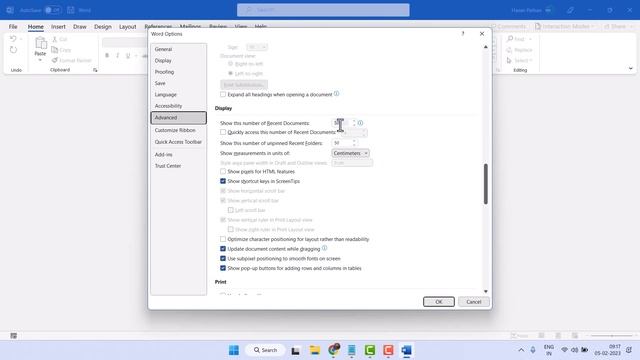Screen dimensions: 640x360
Task: Check Quickly access this number of Recent Documents
Action: click(x=223, y=132)
